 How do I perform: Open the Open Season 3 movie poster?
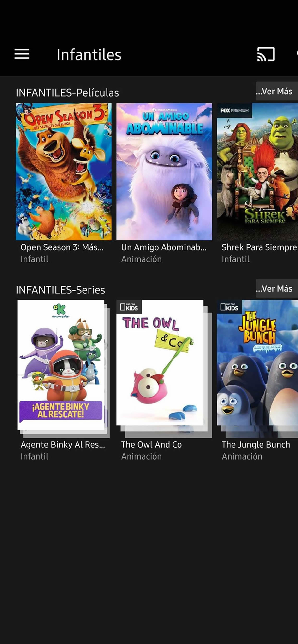point(64,172)
